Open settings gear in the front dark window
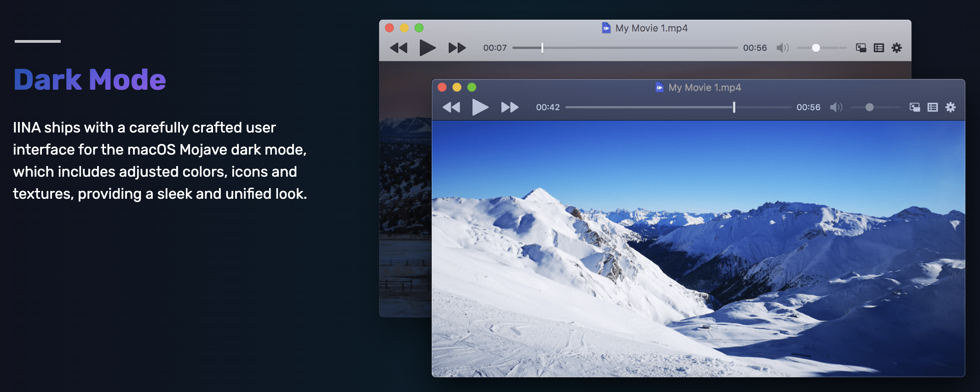Viewport: 980px width, 392px height. (x=951, y=107)
